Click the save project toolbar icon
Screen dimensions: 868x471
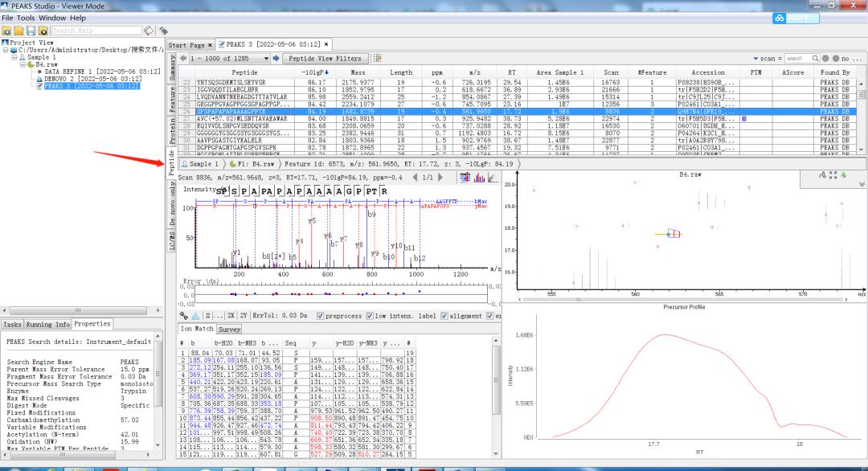(30, 31)
